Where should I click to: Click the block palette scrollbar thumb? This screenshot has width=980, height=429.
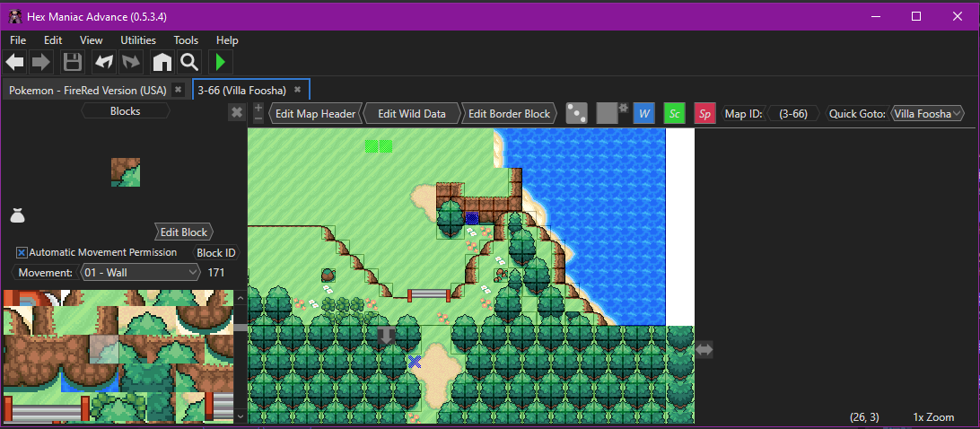pos(241,328)
